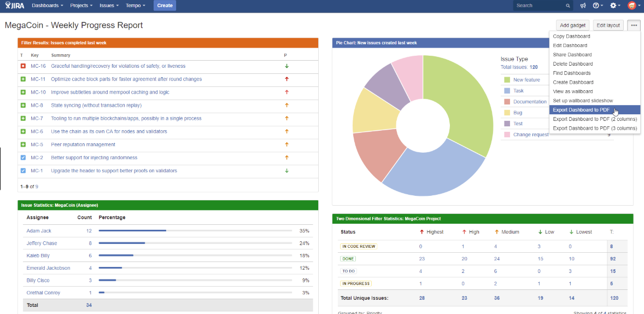Click Jeffery Chase count 8
644x314 pixels.
coord(90,243)
